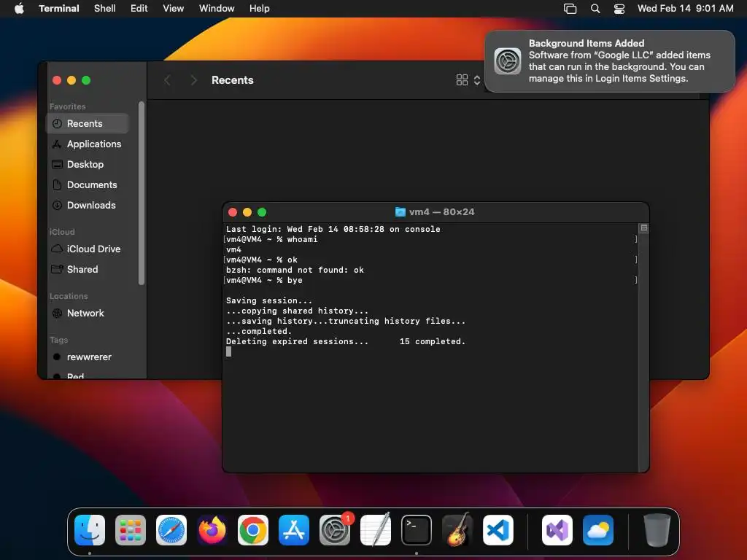Select Downloads in Finder sidebar
This screenshot has width=747, height=560.
(88, 205)
